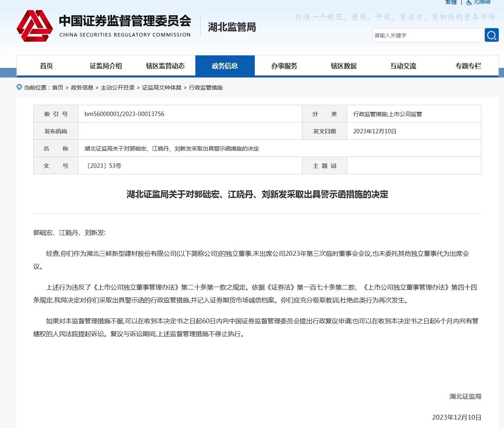
Task: Open the 无障碍 accessibility link
Action: [x=482, y=2]
